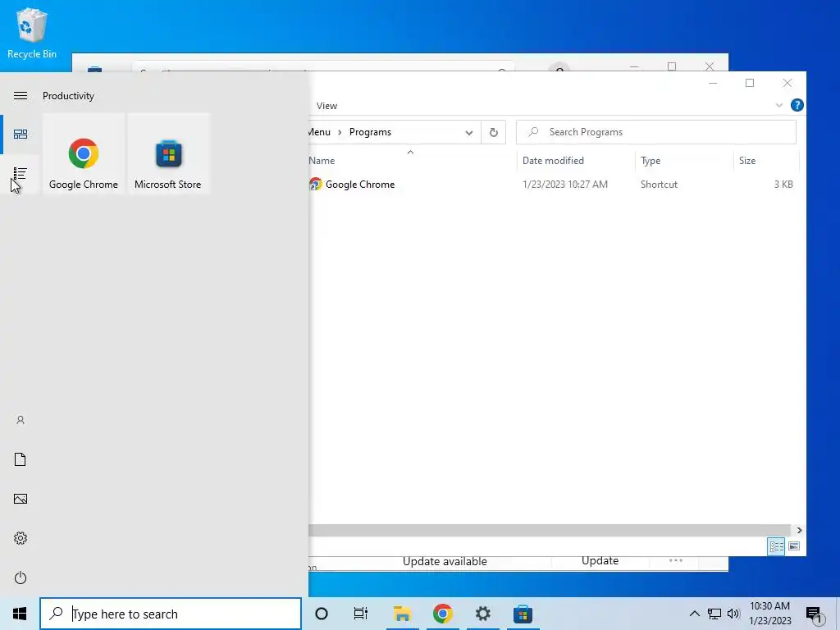Click the Shortcut type cell
The width and height of the screenshot is (840, 630).
(659, 185)
